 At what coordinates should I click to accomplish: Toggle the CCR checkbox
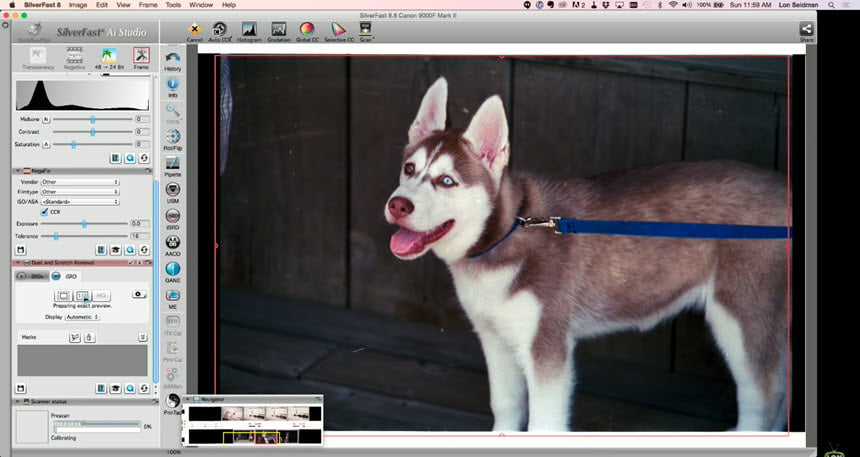(44, 212)
